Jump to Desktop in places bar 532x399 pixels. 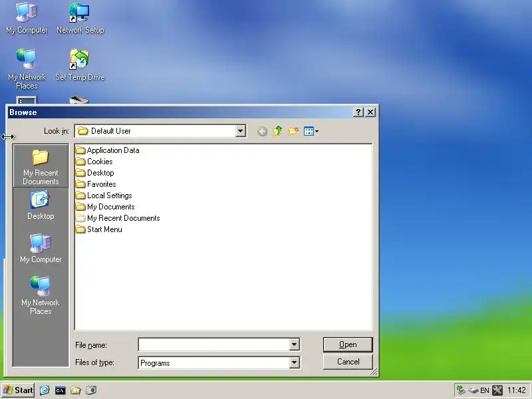pos(41,206)
